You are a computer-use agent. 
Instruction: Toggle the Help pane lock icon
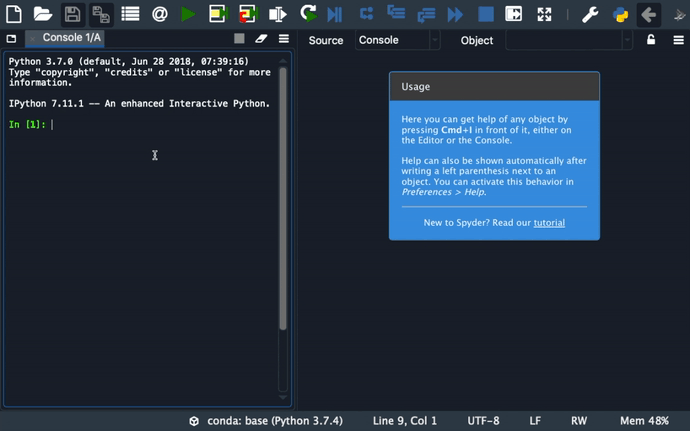[x=651, y=40]
